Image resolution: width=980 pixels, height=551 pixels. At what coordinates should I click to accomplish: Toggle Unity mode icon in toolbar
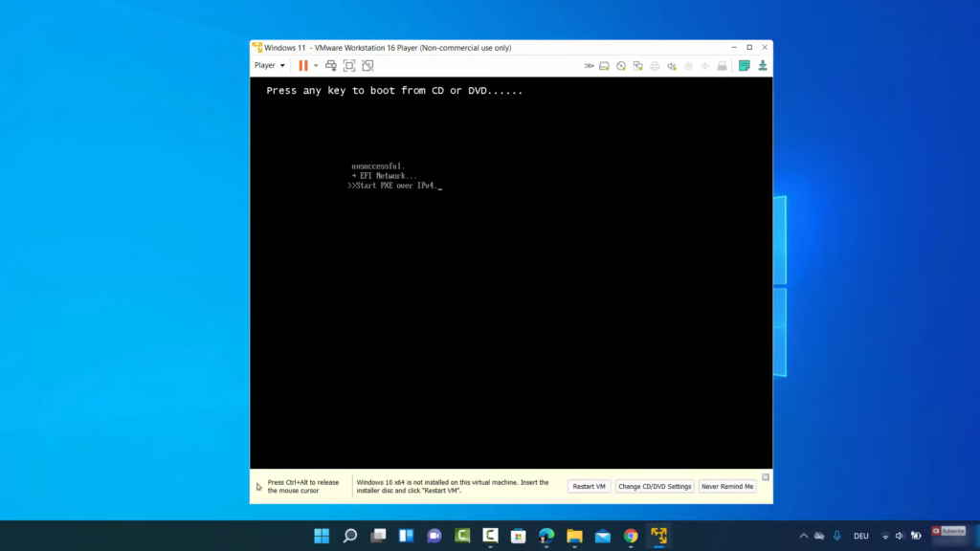[367, 66]
